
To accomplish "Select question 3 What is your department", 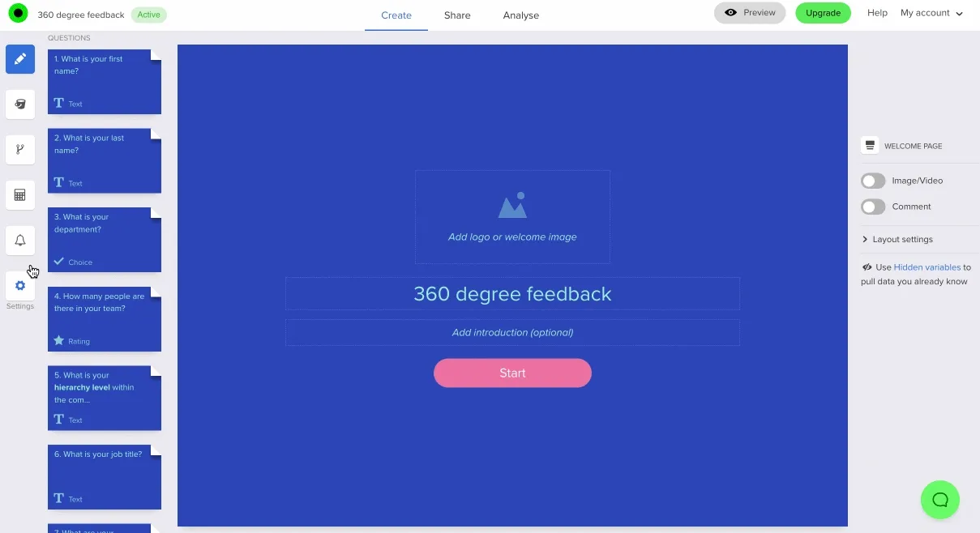I will [x=105, y=240].
